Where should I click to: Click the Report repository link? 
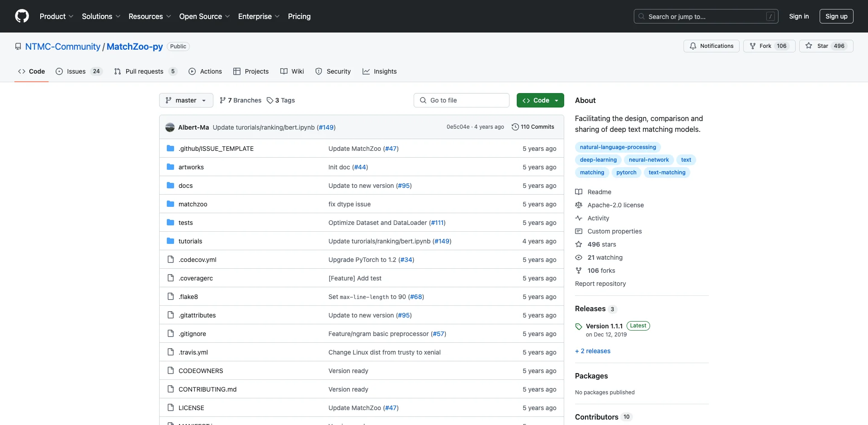600,284
